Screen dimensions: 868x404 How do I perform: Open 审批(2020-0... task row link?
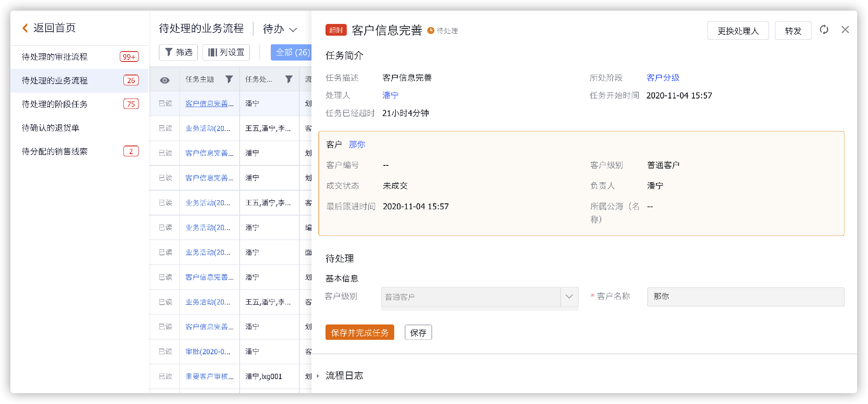tap(208, 352)
